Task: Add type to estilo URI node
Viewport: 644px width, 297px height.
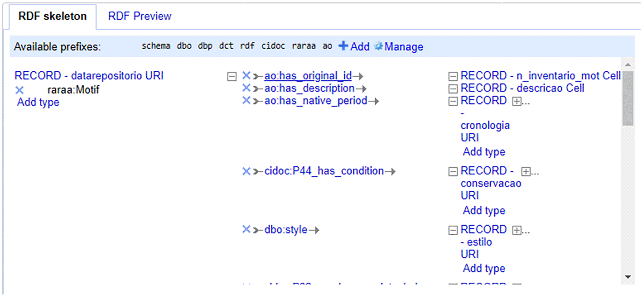Action: tap(484, 268)
